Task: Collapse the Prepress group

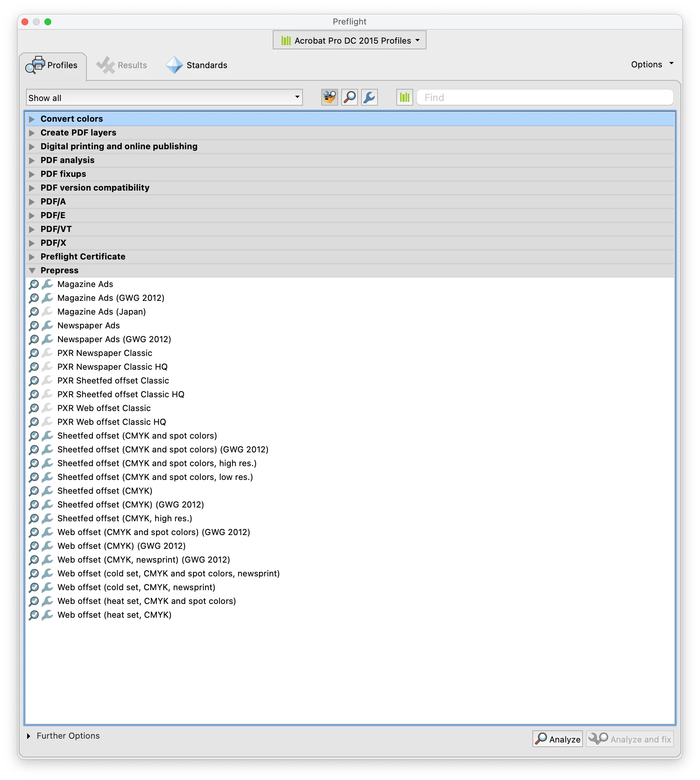Action: coord(32,271)
